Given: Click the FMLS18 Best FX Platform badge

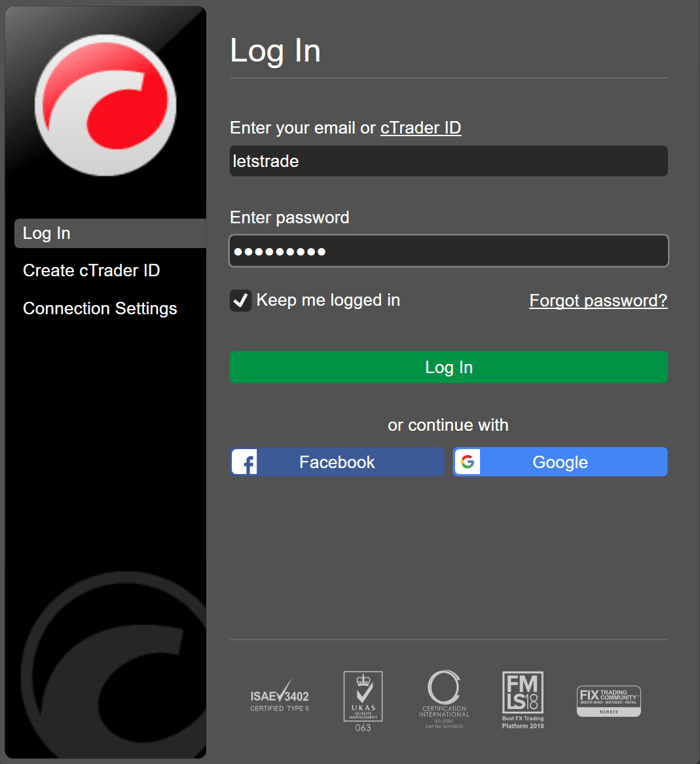Looking at the screenshot, I should 523,699.
